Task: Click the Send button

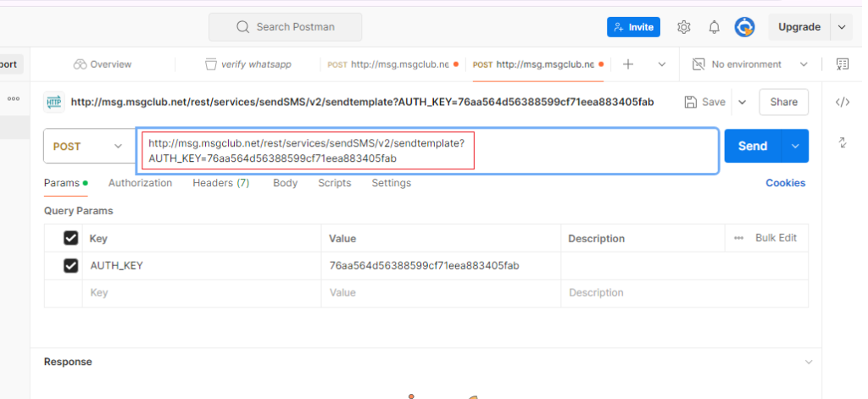Action: coord(753,146)
